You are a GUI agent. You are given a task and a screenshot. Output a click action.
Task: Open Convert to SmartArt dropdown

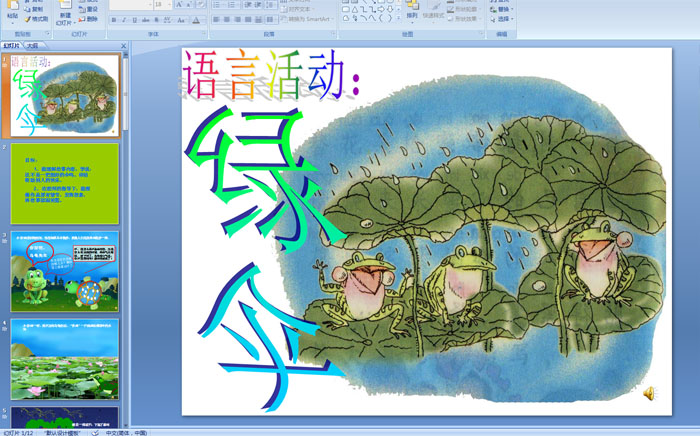[308, 19]
